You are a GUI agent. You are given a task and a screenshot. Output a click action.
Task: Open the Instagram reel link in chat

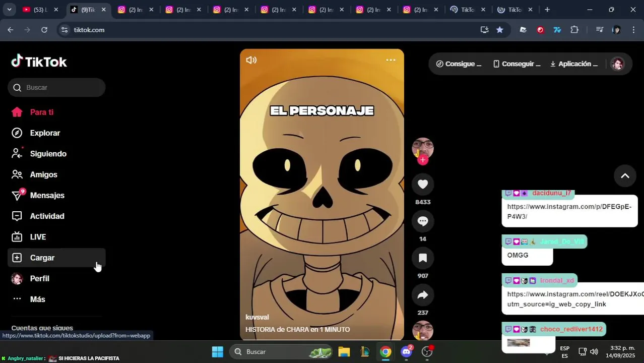575,299
